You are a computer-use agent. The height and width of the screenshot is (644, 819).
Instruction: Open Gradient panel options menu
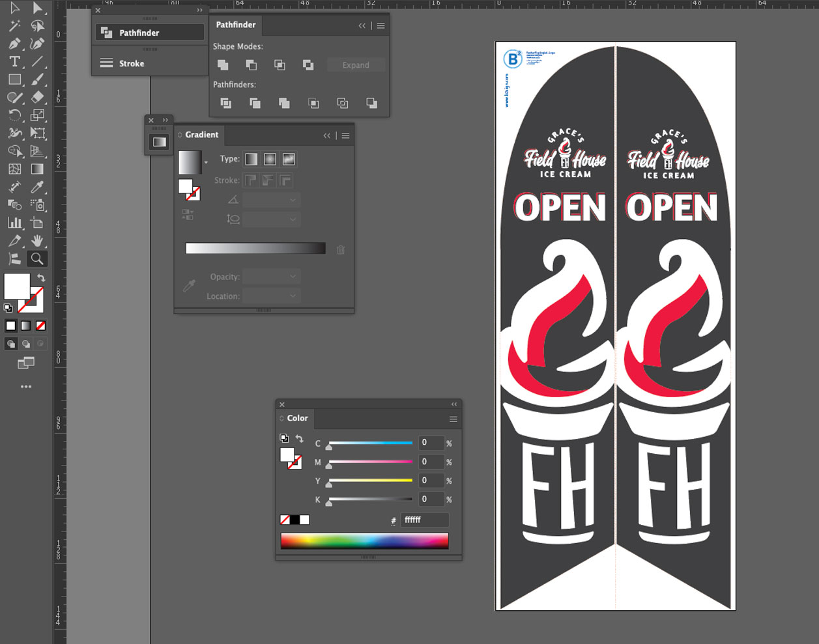(346, 135)
